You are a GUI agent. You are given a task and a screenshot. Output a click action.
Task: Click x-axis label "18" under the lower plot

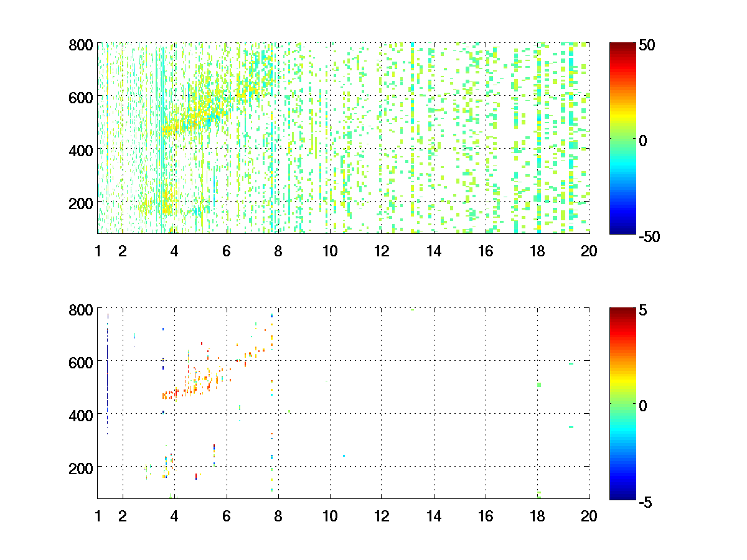click(537, 516)
